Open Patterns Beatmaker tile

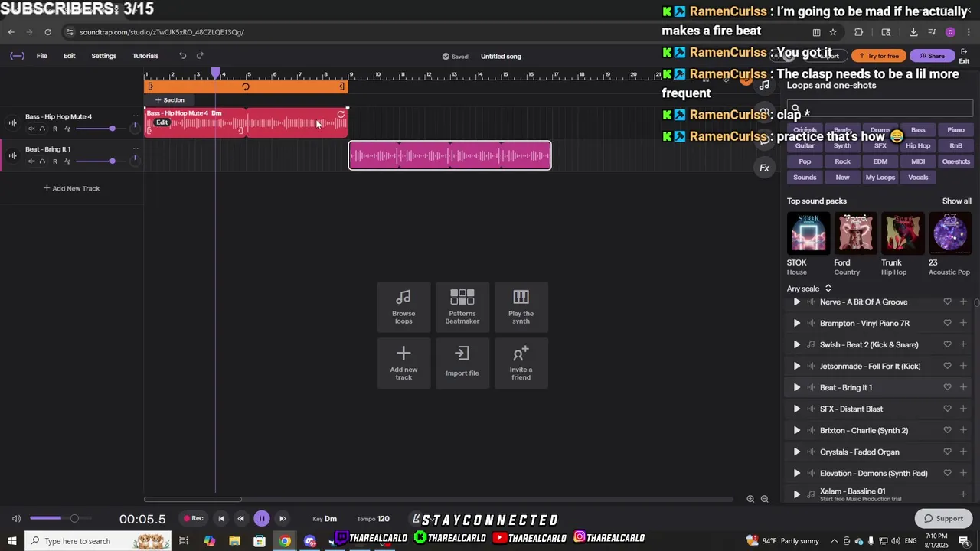462,307
